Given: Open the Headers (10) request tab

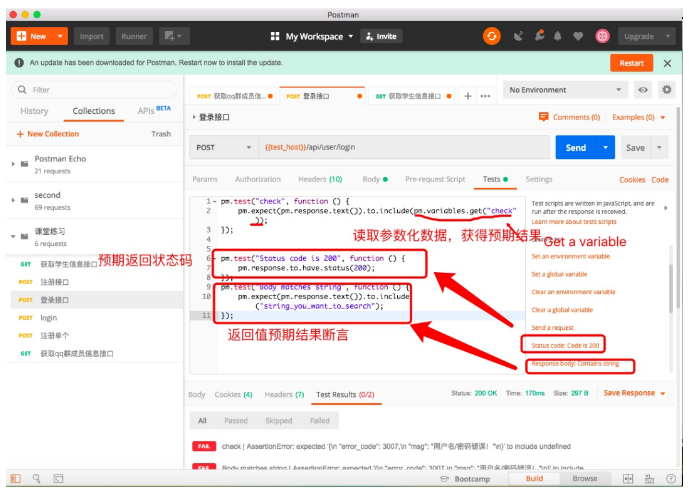Looking at the screenshot, I should (x=320, y=179).
